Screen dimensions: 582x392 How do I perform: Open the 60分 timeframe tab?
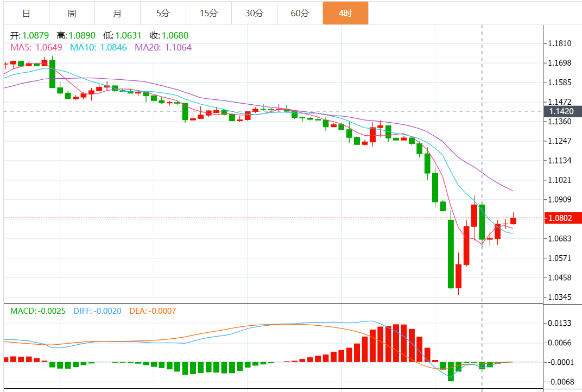tap(300, 14)
